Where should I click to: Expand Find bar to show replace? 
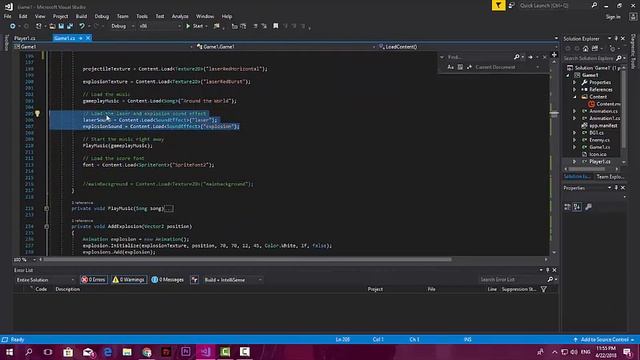(442, 57)
